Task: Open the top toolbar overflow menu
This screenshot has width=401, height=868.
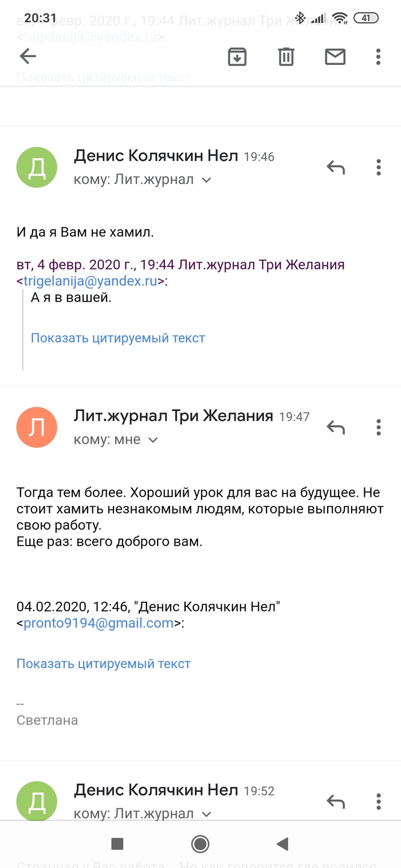Action: [378, 56]
